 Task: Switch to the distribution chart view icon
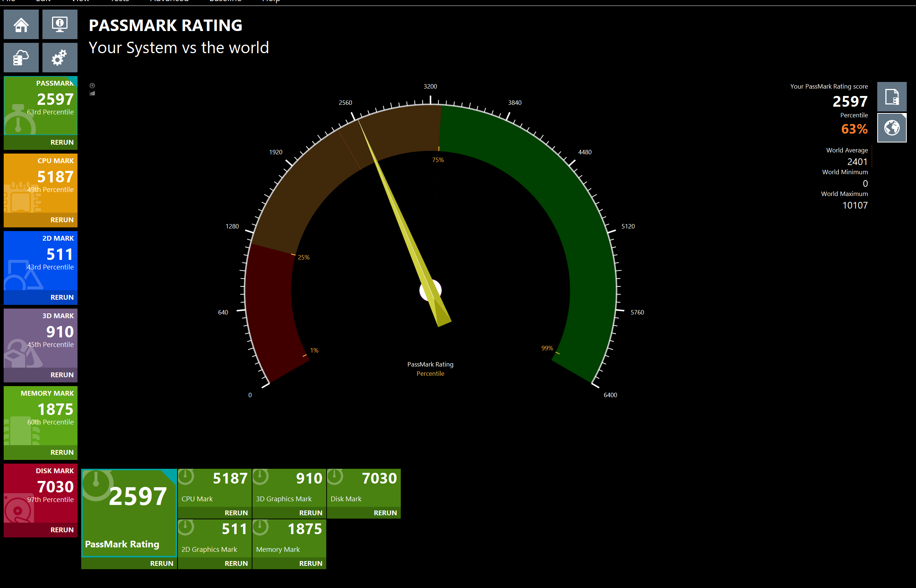pyautogui.click(x=92, y=93)
